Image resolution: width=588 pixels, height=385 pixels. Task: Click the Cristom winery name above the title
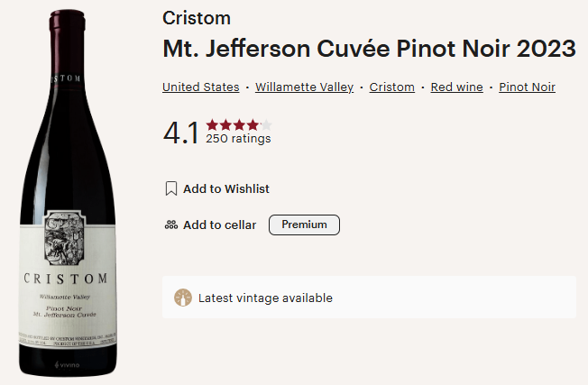[x=197, y=18]
